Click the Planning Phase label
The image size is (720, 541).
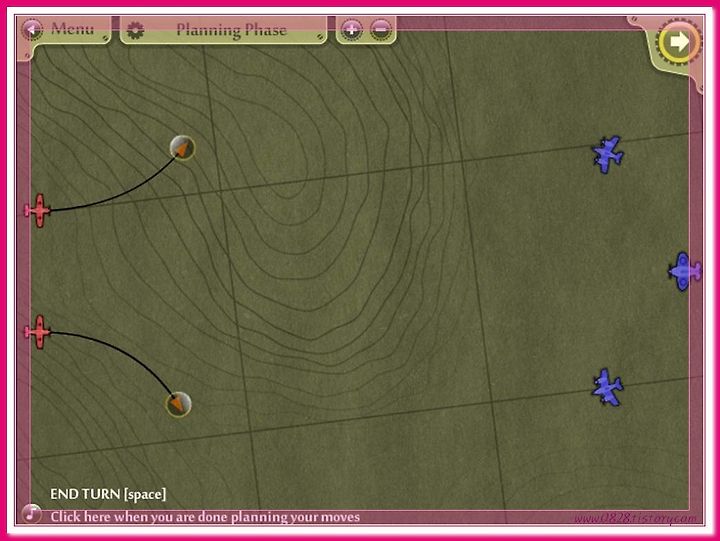click(231, 30)
